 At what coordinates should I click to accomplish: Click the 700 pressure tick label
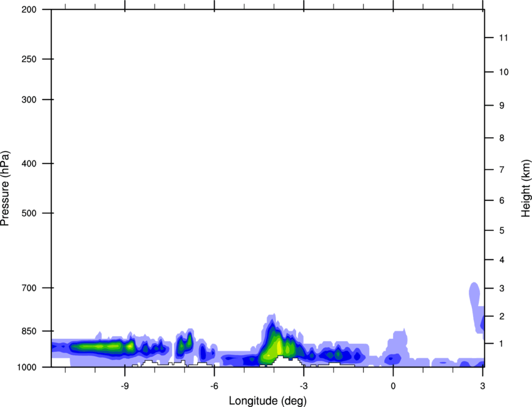29,288
